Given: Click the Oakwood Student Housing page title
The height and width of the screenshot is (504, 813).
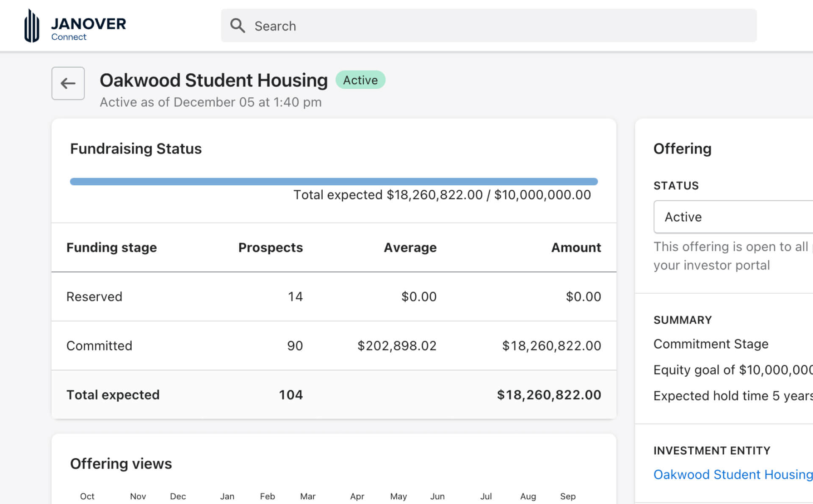Looking at the screenshot, I should (213, 80).
